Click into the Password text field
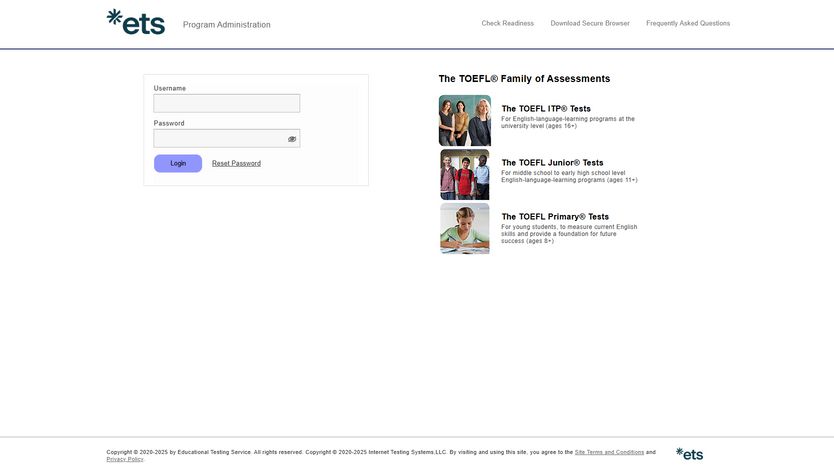834x471 pixels. 218,139
